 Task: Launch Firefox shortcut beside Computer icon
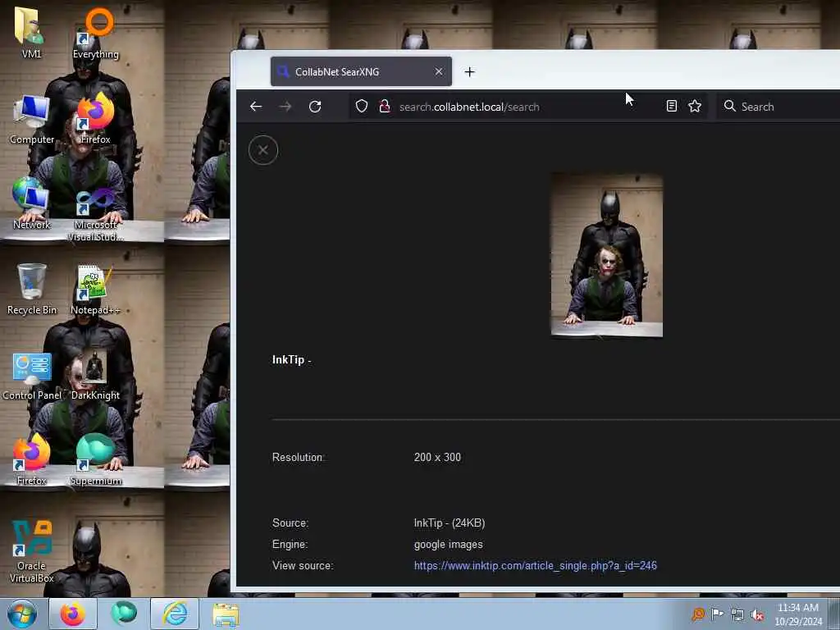pos(96,119)
